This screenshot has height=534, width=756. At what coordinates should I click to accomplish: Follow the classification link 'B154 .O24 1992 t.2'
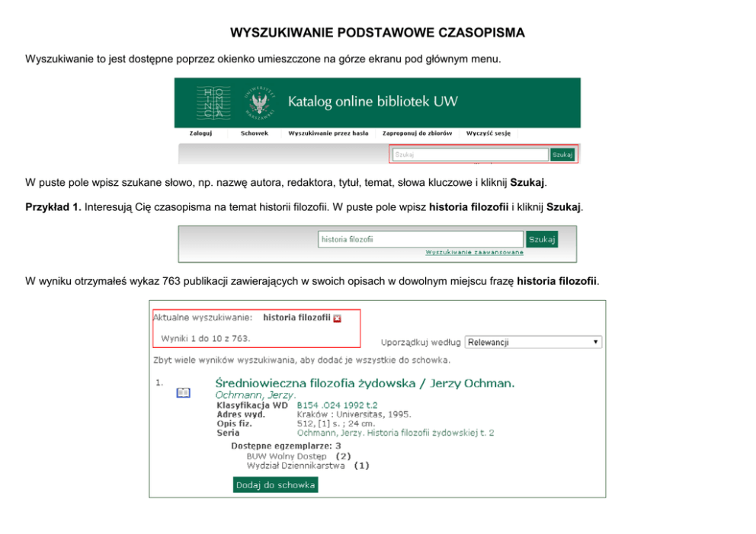point(337,405)
